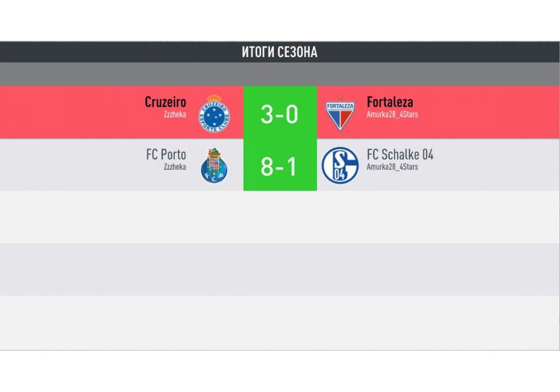Click the Cruzeiro team name
This screenshot has width=560, height=392.
point(165,102)
